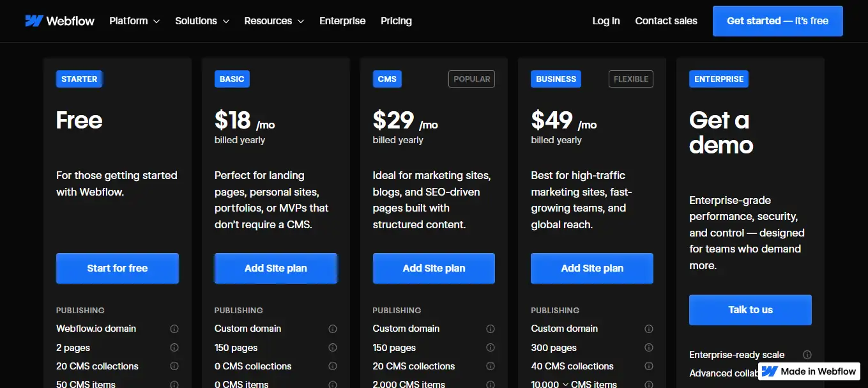Click info icon beside 40 CMS collections
Viewport: 868px width, 388px height.
click(649, 366)
